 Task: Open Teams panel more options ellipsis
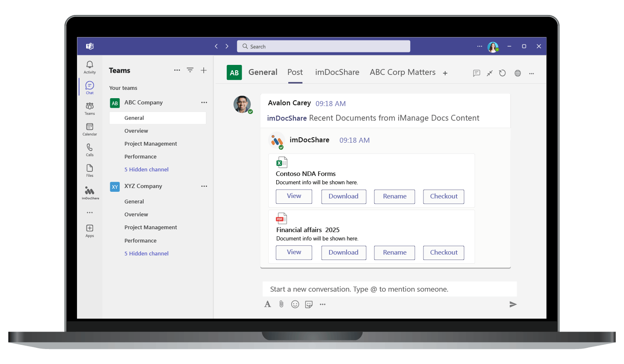[177, 70]
